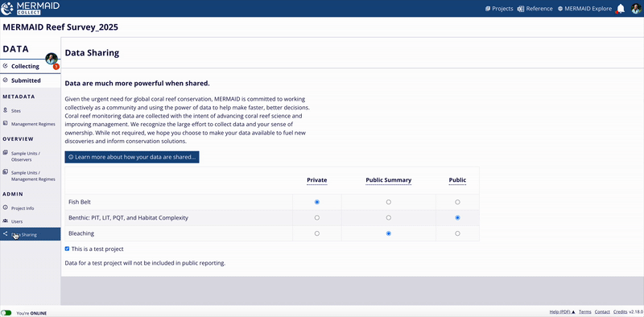Click the Sites icon in sidebar

point(6,110)
